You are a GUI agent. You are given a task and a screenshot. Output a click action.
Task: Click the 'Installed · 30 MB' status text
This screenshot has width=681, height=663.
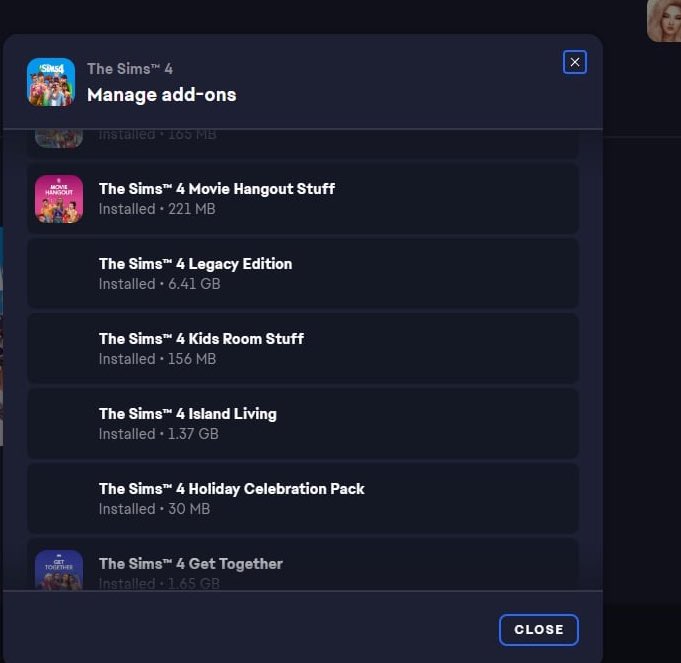point(154,509)
